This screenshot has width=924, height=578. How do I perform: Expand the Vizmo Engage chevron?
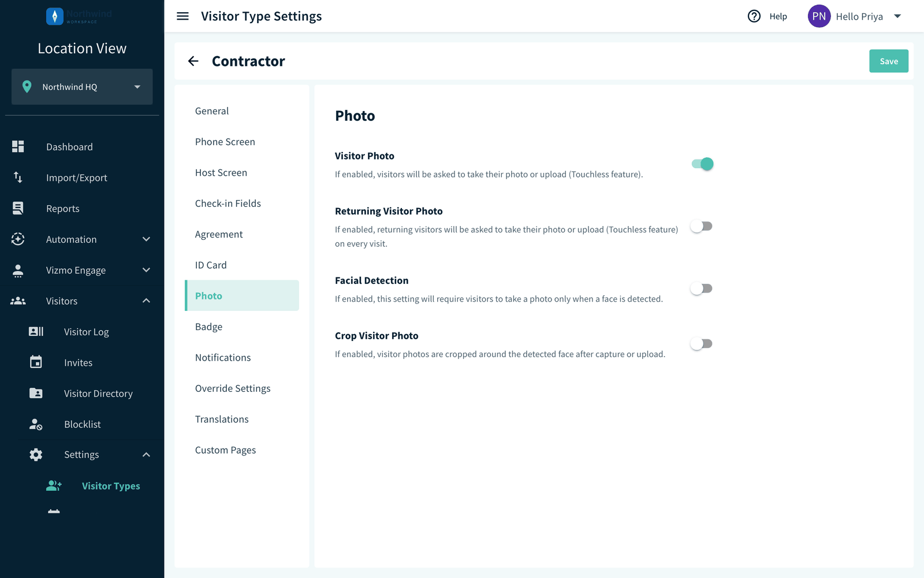[146, 270]
